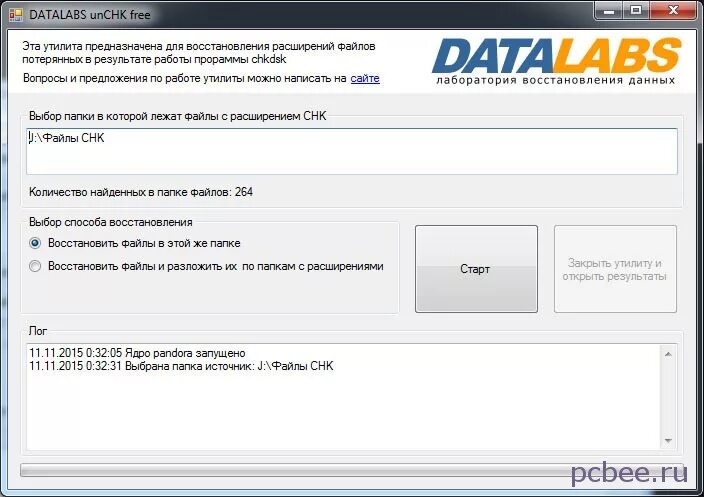Click the CHK folder path input field

click(352, 151)
